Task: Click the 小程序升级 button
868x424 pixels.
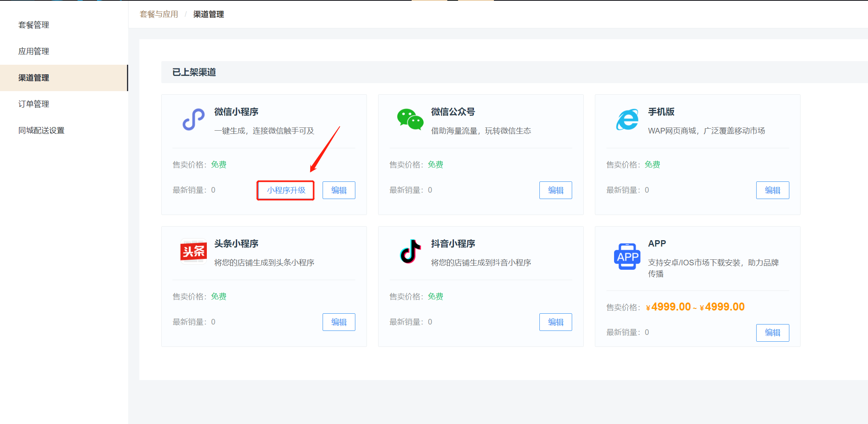Action: tap(286, 190)
